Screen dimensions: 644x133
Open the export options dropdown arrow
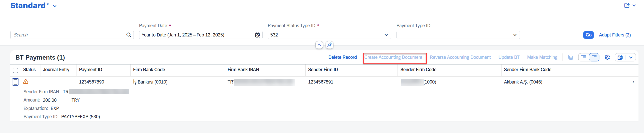coord(631,57)
